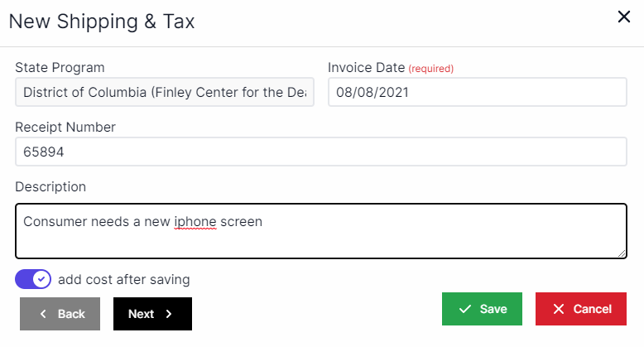644x347 pixels.
Task: Cancel with the red Cancel button
Action: [x=580, y=309]
